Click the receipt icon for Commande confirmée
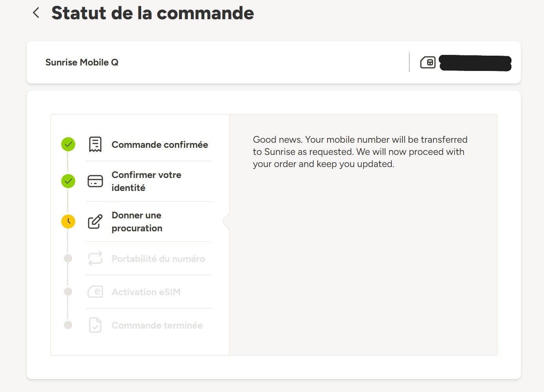The height and width of the screenshot is (392, 544). tap(95, 144)
